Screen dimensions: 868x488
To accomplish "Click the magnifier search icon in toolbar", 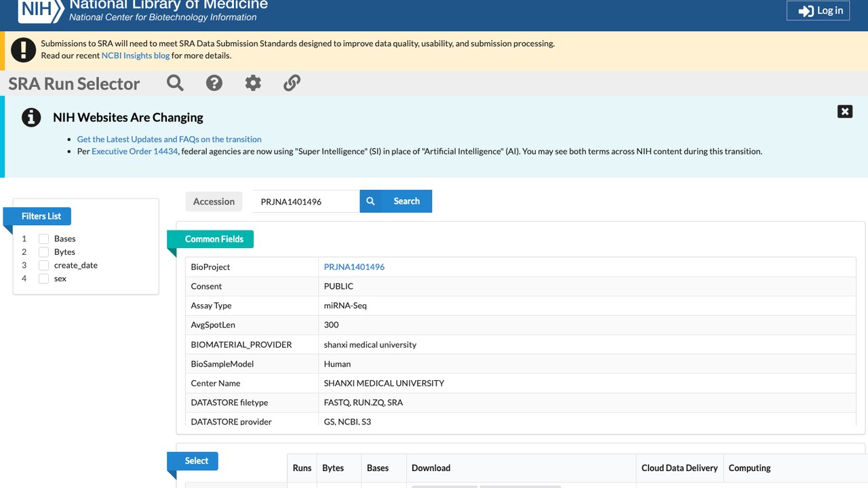I will tap(175, 83).
